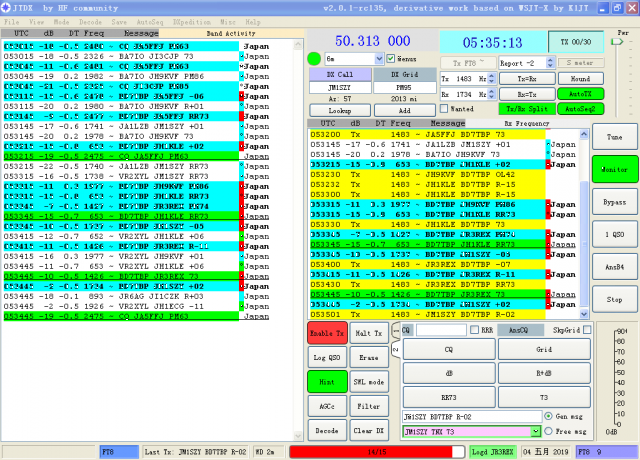This screenshot has height=460, width=640.
Task: Expand the 6m band dropdown
Action: (379, 59)
